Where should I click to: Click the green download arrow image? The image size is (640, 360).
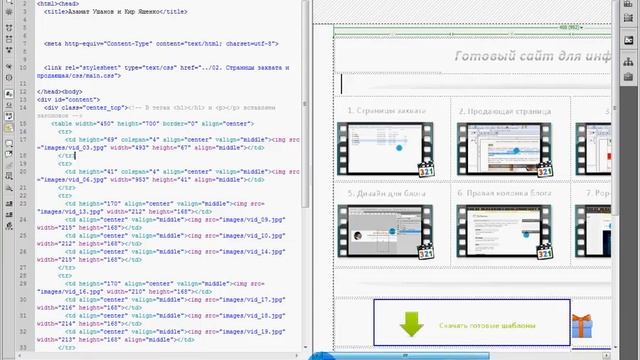click(411, 324)
